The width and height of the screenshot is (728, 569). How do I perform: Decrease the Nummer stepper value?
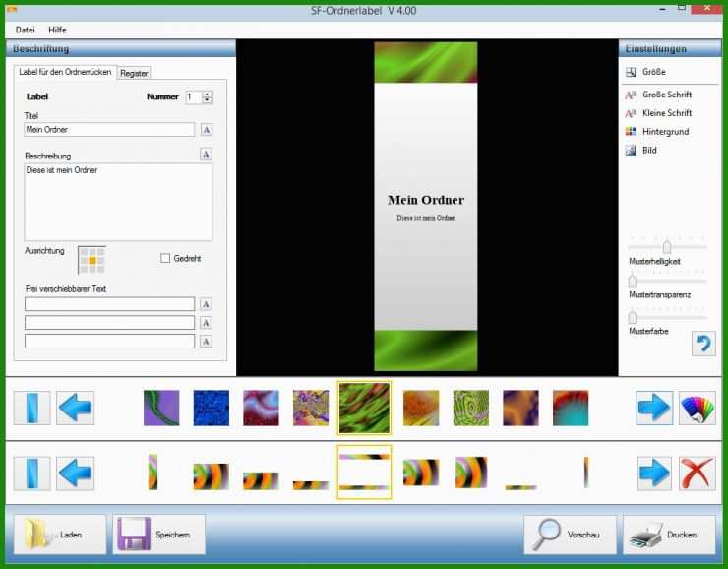207,100
